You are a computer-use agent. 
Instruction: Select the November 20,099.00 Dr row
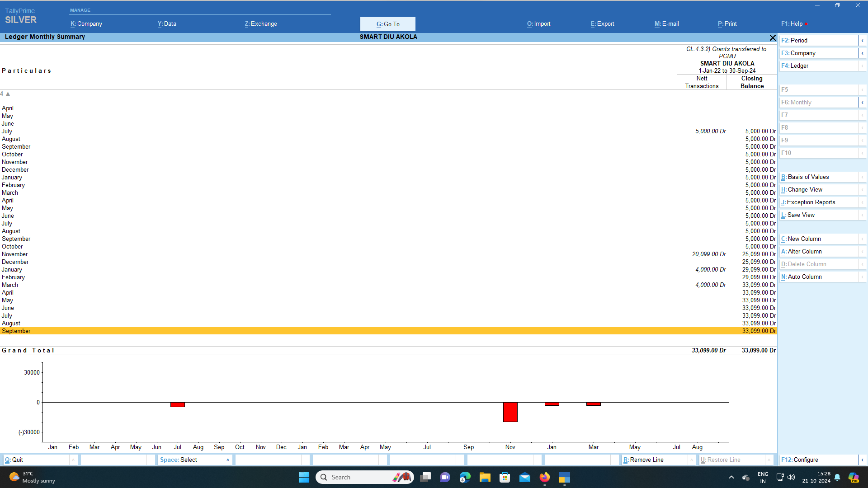[x=388, y=254]
